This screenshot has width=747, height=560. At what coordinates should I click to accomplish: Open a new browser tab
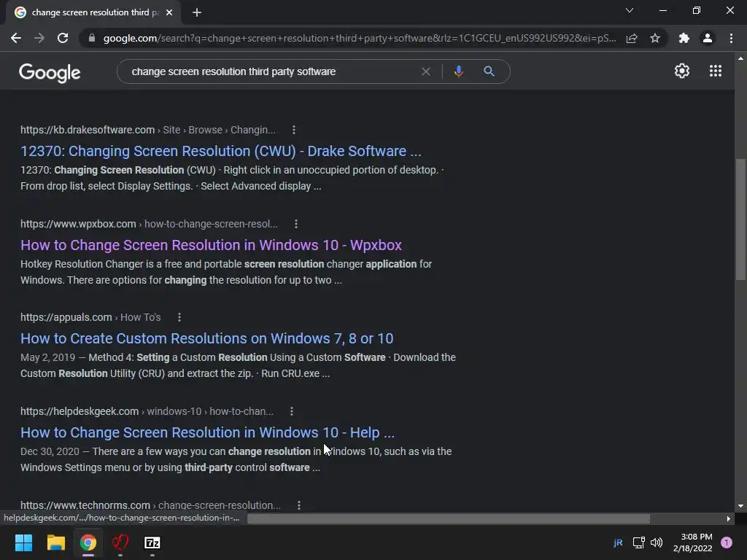[197, 12]
